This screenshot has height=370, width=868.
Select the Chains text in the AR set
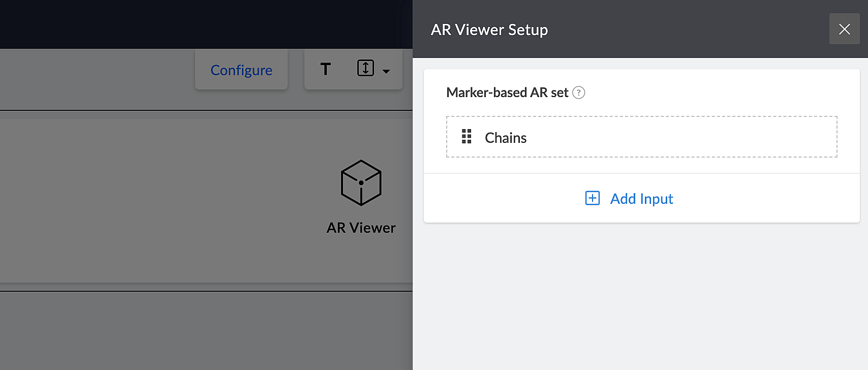506,138
